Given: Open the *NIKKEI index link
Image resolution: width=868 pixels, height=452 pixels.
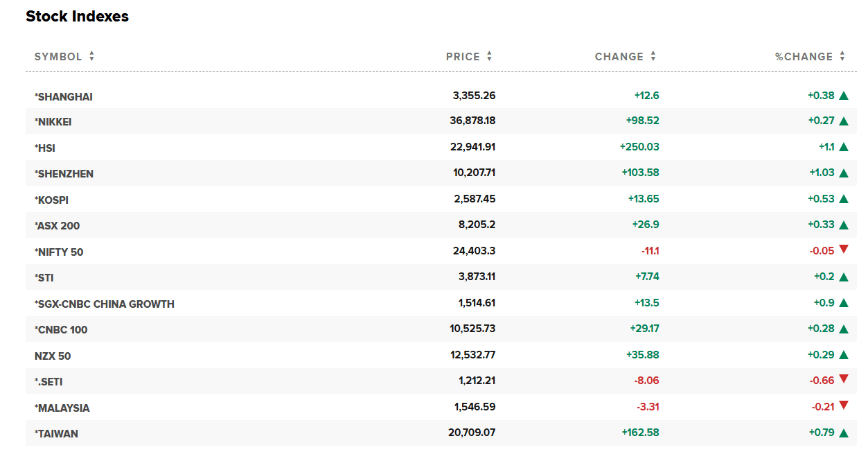Looking at the screenshot, I should point(53,122).
